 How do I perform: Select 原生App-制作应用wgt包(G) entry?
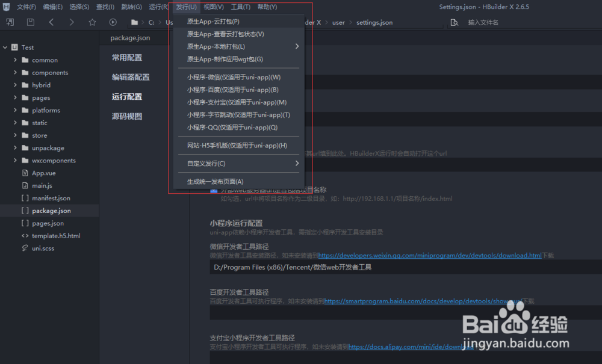click(x=239, y=59)
